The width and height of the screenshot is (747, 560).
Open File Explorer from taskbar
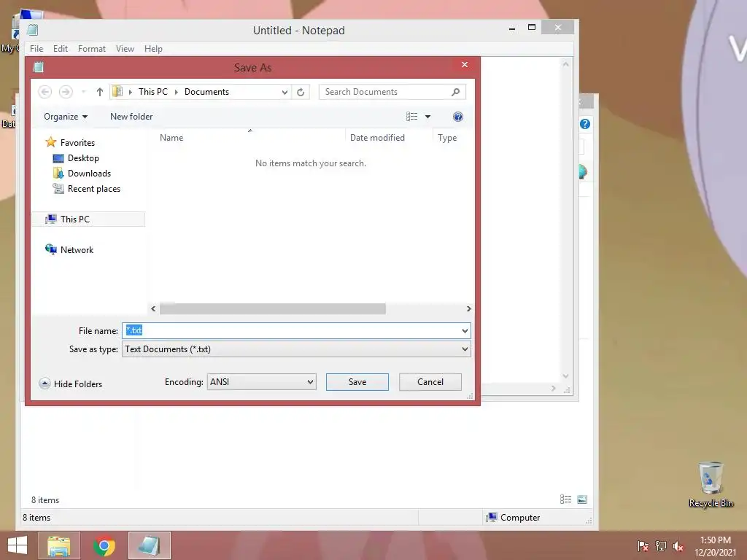pyautogui.click(x=58, y=545)
